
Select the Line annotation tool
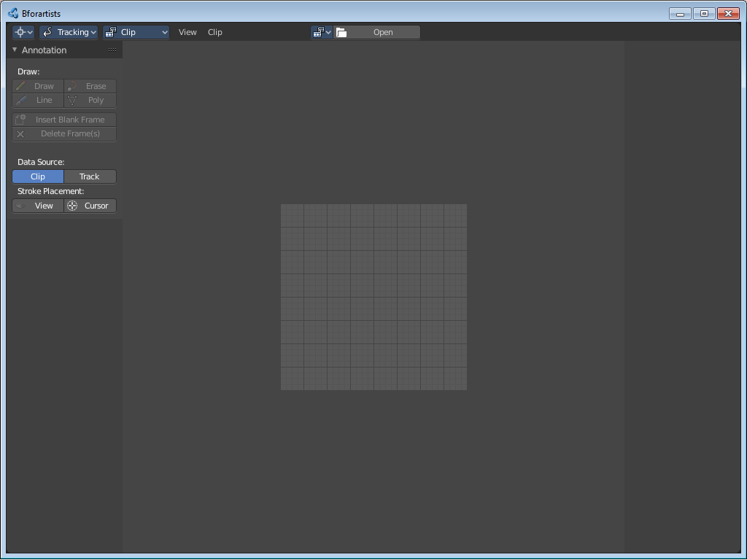(x=38, y=101)
